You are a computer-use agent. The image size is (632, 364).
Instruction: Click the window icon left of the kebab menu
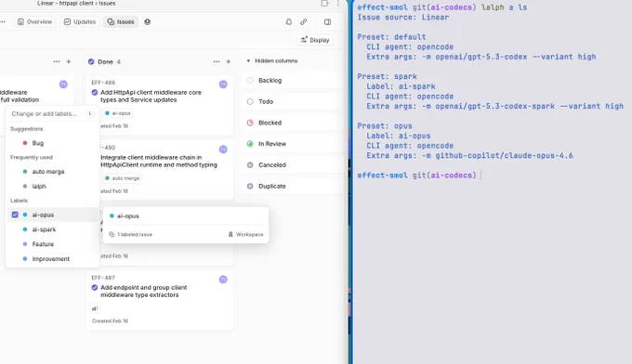pos(324,3)
